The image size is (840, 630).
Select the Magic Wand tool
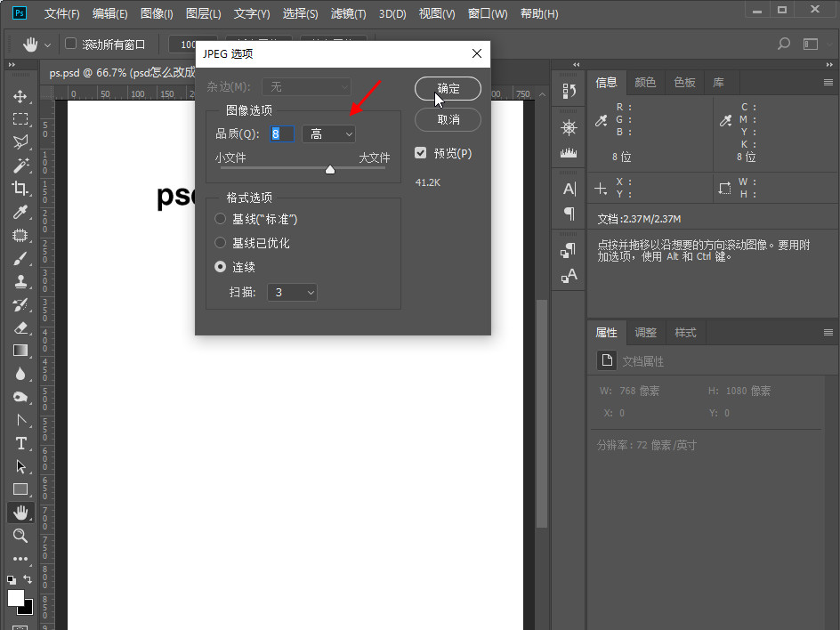[20, 166]
